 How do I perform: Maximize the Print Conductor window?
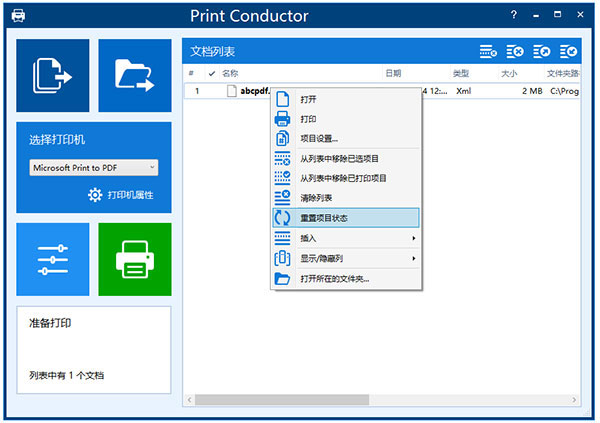[x=558, y=15]
